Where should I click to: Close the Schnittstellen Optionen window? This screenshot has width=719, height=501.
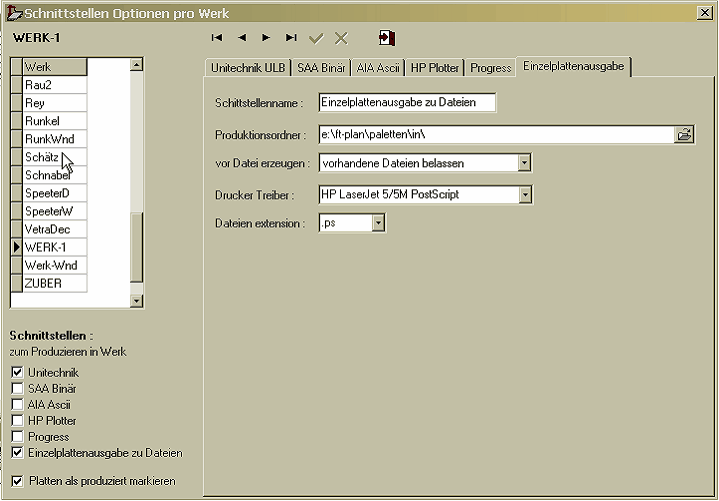click(705, 13)
